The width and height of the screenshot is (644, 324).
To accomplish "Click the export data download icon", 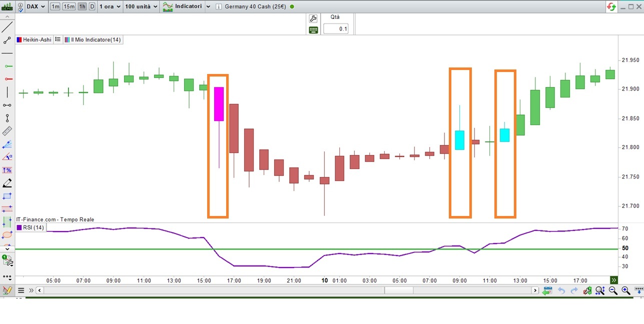I will point(639,290).
